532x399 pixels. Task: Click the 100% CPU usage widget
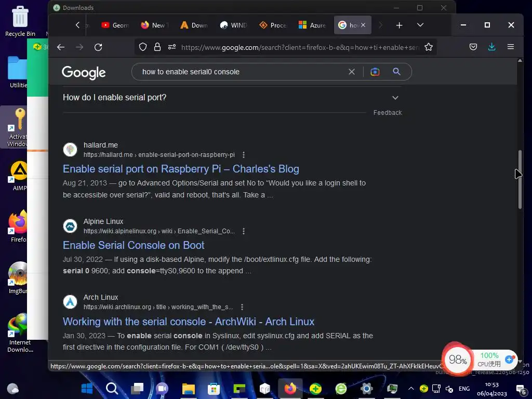489,360
